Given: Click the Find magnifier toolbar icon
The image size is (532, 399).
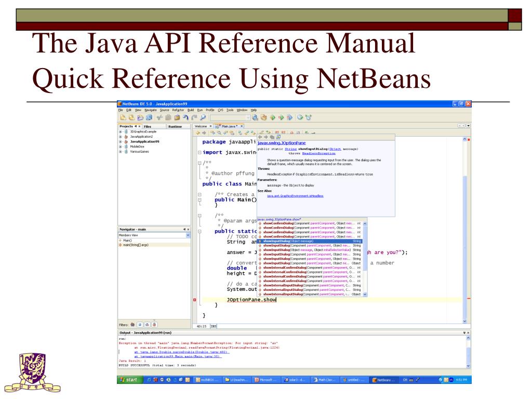Looking at the screenshot, I should 203,118.
